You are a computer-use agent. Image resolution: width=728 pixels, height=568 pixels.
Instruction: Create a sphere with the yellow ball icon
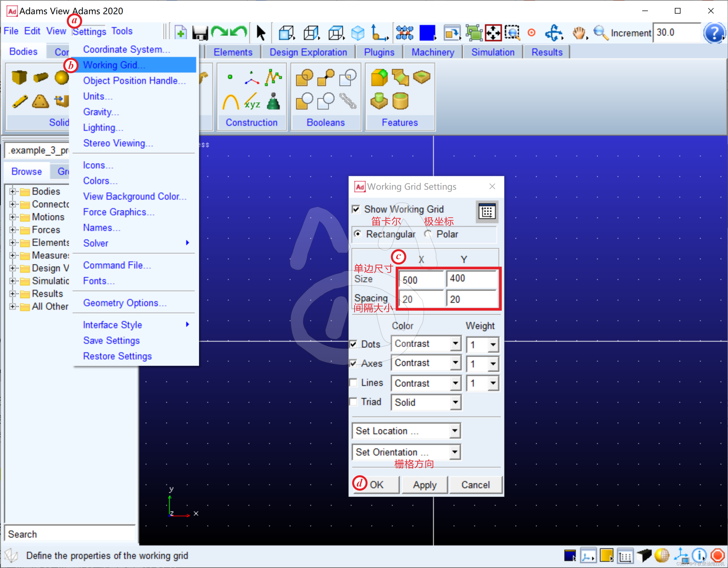pos(62,77)
